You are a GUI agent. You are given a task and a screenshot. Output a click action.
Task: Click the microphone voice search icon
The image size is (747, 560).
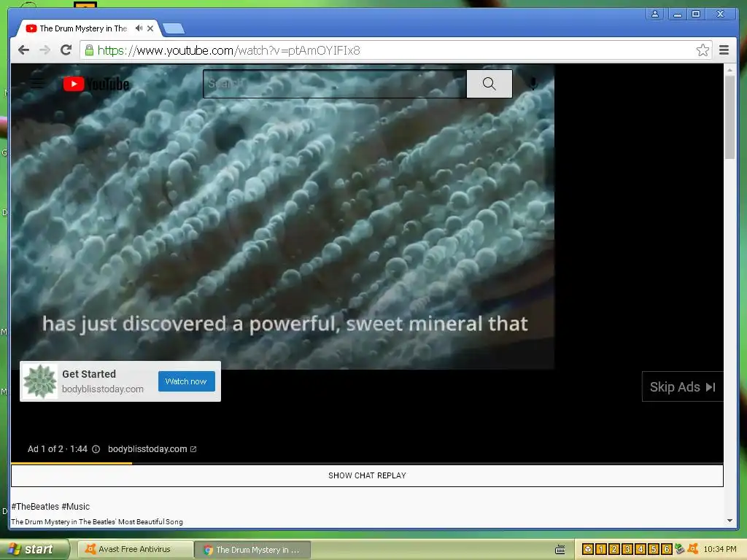[533, 84]
